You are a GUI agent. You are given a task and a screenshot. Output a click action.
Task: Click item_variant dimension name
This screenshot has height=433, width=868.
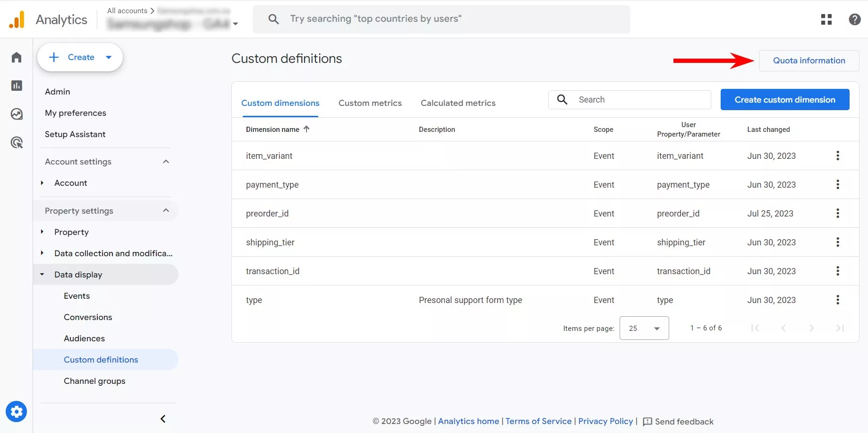point(269,156)
